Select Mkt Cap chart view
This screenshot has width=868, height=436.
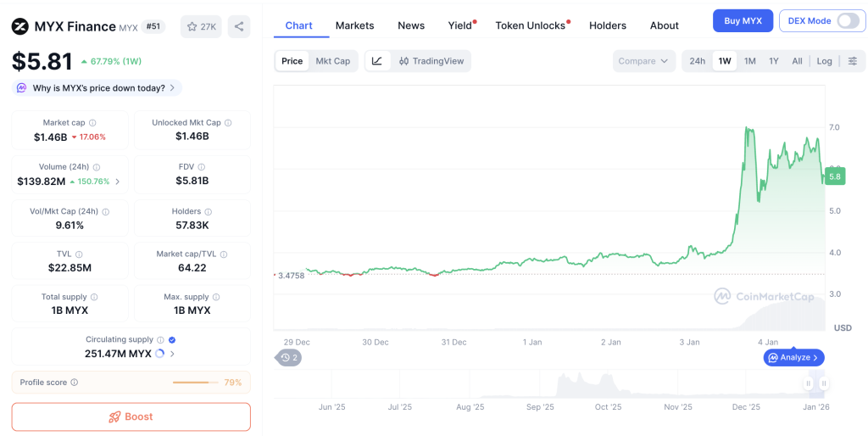tap(332, 61)
